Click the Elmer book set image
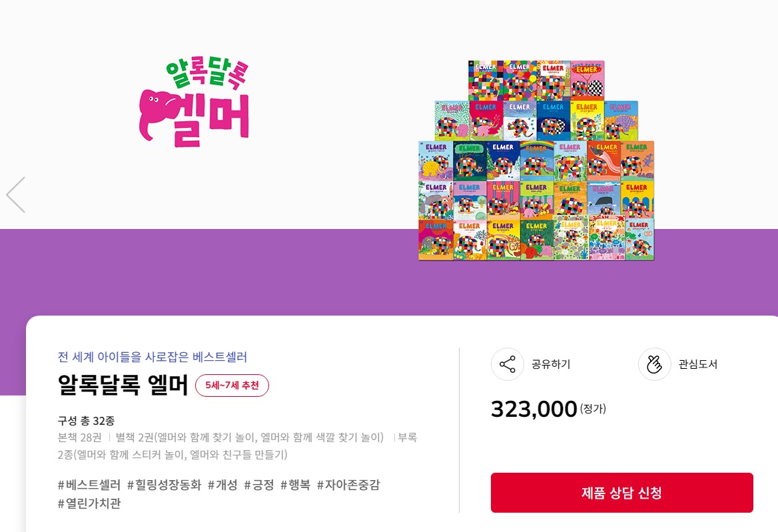Screen dimensions: 778x532 click(536, 160)
